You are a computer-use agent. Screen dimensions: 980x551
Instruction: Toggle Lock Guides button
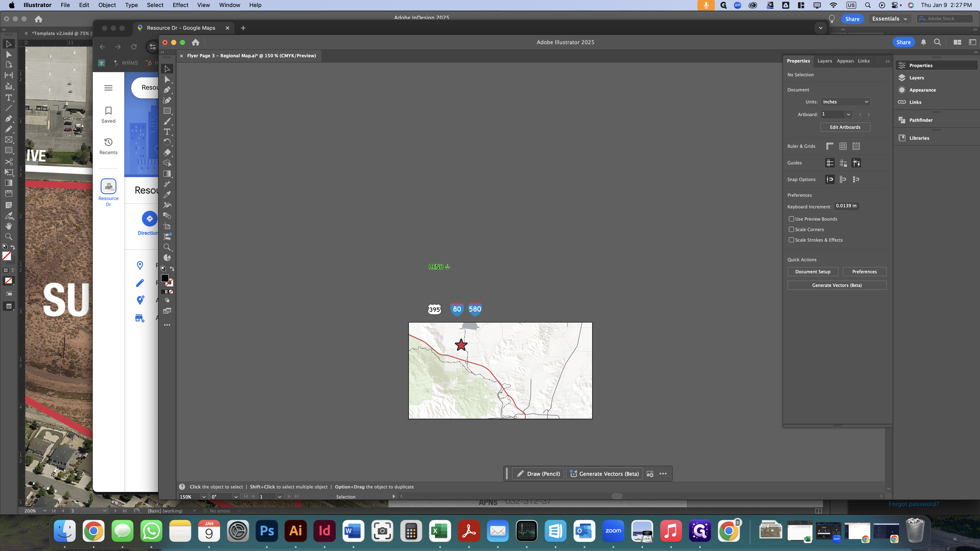click(843, 163)
